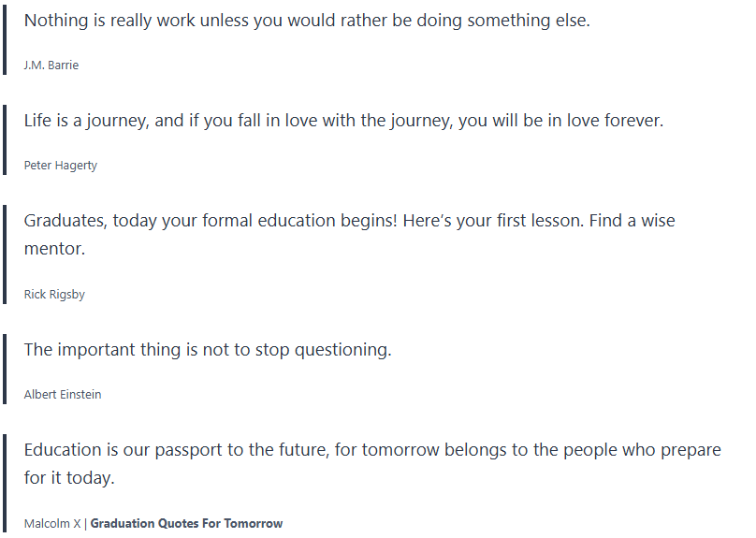This screenshot has height=538, width=756.
Task: Select the Albert Einstein author attribution
Action: tap(63, 395)
